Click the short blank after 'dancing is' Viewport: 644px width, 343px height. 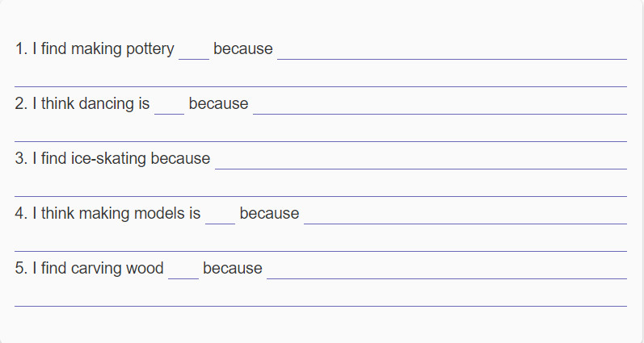tap(169, 107)
